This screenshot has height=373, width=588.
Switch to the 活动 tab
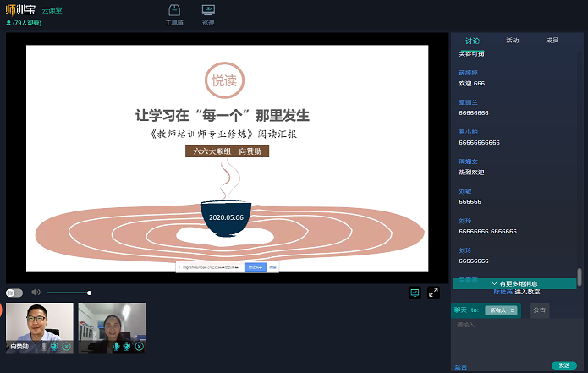tap(513, 40)
